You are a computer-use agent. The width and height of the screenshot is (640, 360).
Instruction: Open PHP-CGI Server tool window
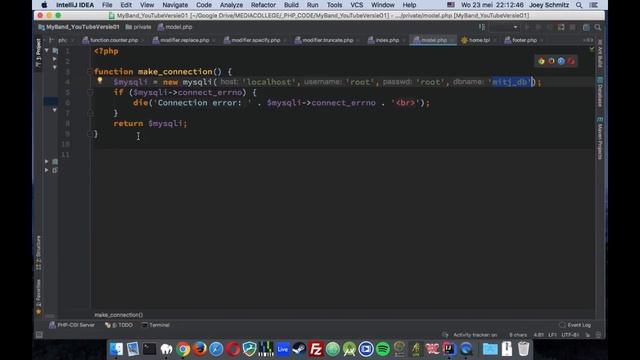[72, 325]
